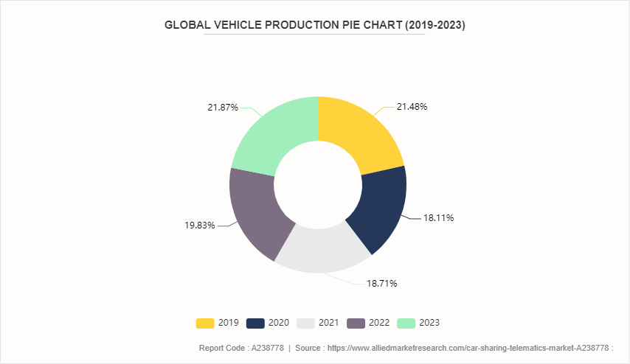The width and height of the screenshot is (630, 364).
Task: Click the 21.48% data label
Action: [412, 107]
